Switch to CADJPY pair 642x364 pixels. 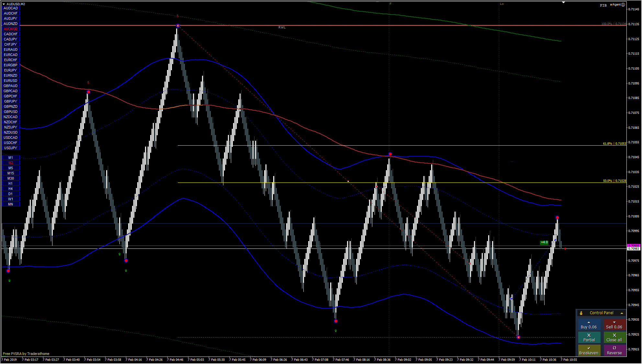tap(11, 39)
